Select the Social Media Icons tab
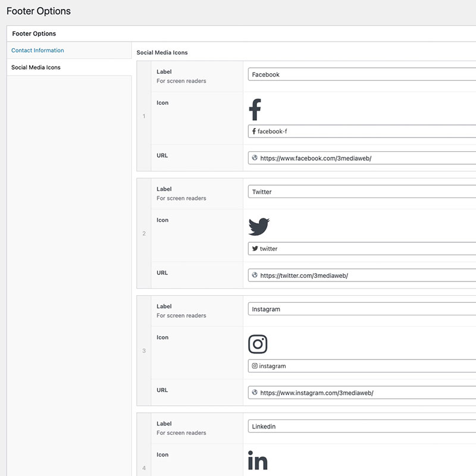The width and height of the screenshot is (476, 476). pos(36,68)
